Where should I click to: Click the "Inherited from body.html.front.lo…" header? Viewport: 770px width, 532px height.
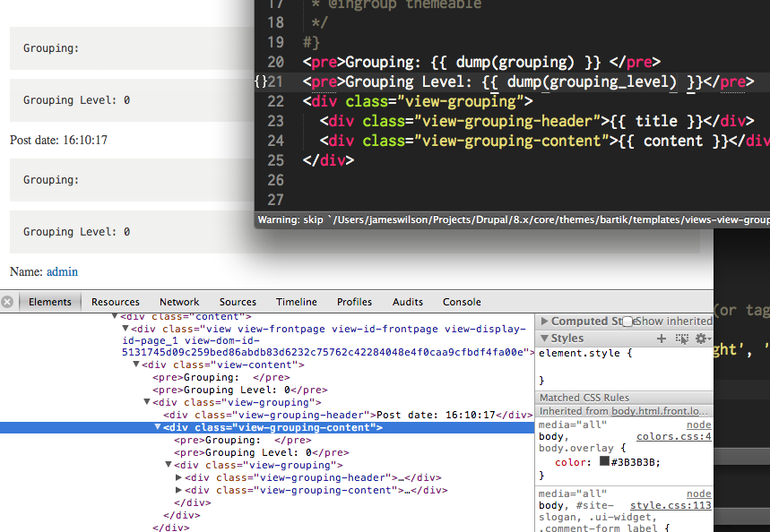click(624, 411)
